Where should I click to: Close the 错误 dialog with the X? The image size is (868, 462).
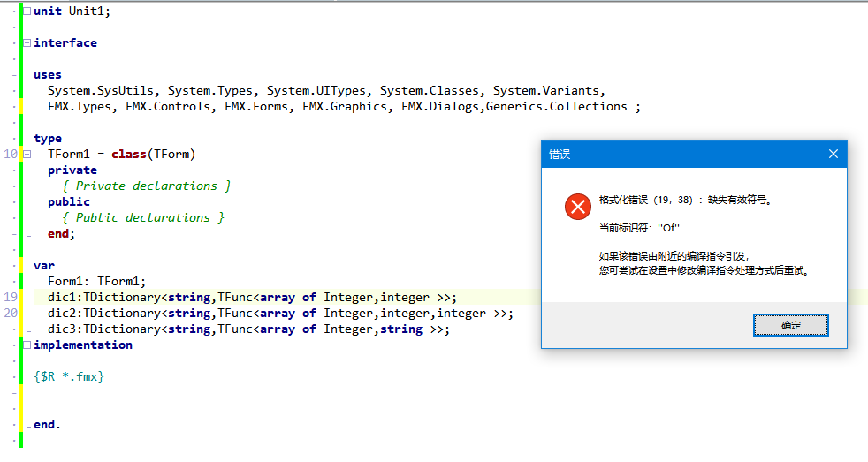[x=833, y=154]
